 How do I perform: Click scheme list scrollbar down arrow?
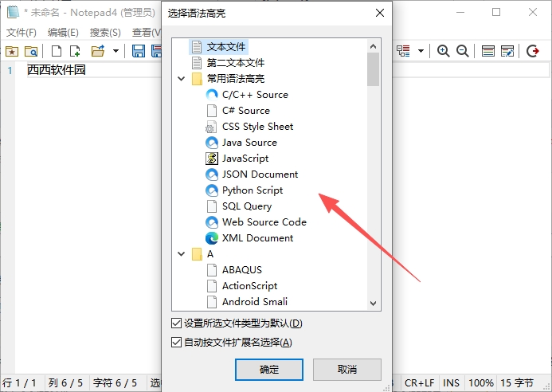[x=373, y=304]
